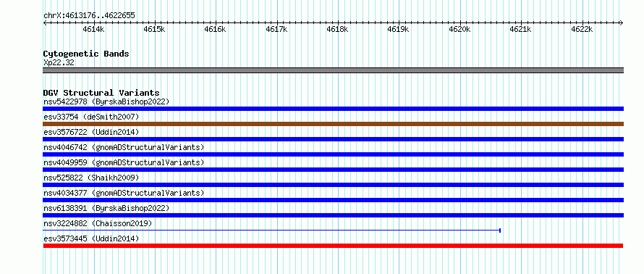Click the 4621k ruler tick label
This screenshot has height=274, width=644.
[x=520, y=29]
